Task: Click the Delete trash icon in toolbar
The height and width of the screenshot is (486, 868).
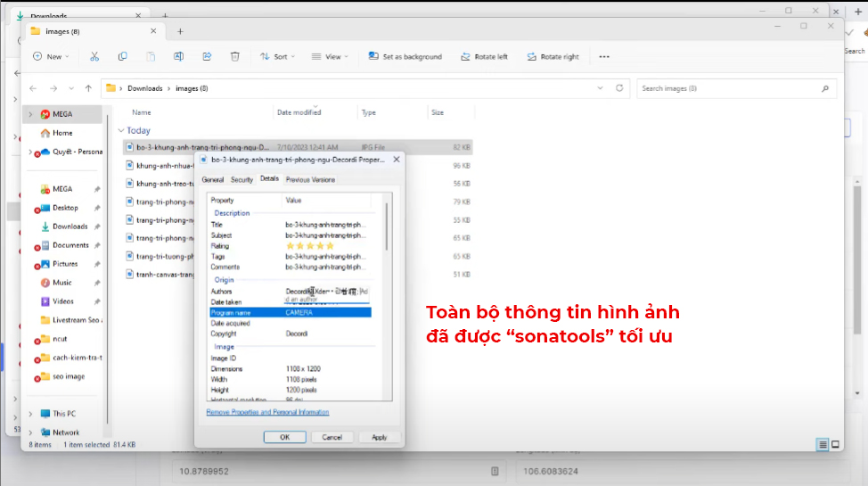Action: (234, 56)
